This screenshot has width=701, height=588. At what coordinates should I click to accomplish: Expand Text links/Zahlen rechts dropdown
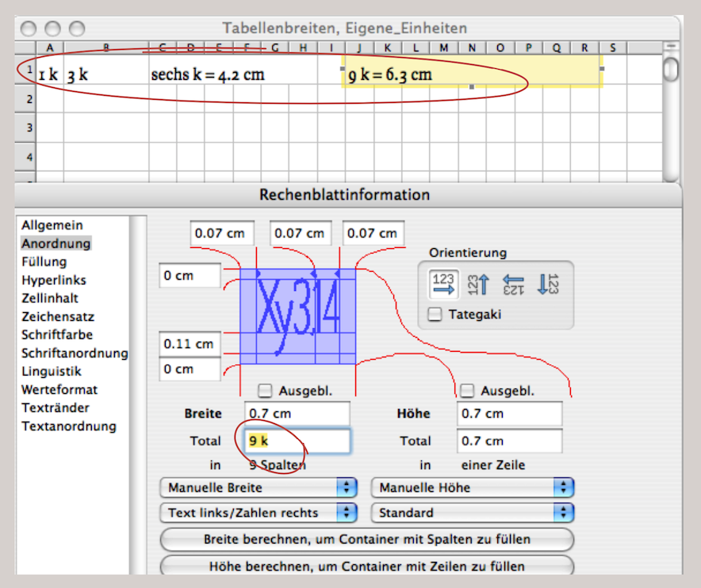pyautogui.click(x=258, y=513)
